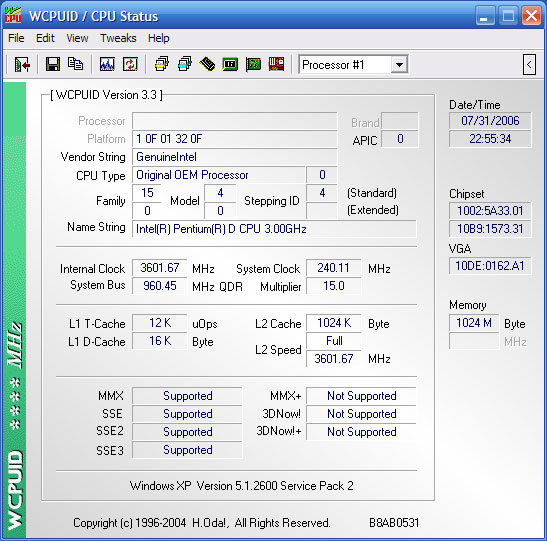The image size is (547, 541).
Task: Open the Edit menu
Action: pos(45,38)
